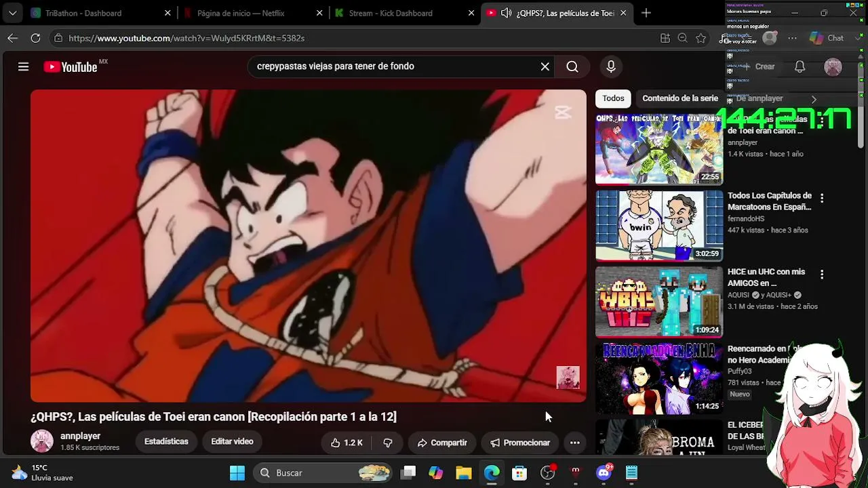Screen dimensions: 868x488
Task: Open more actions menu below the video
Action: 575,443
